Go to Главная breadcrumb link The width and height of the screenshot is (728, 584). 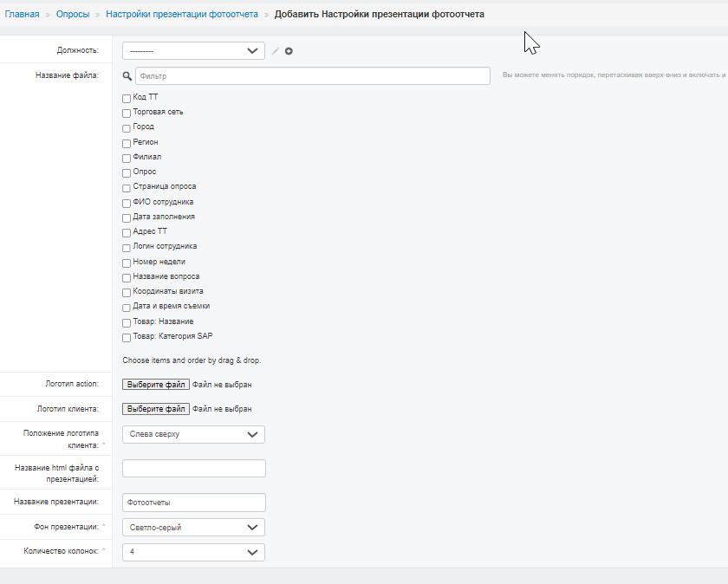(22, 15)
